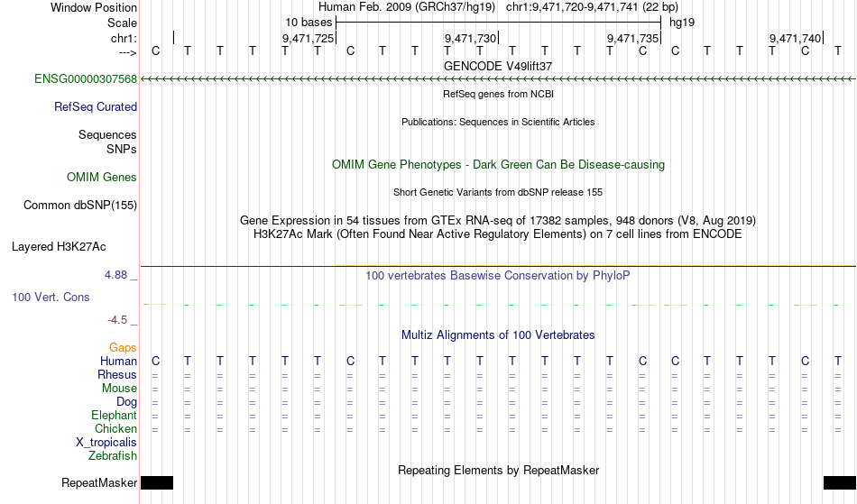Click the 9,471,725 ruler position
This screenshot has height=504, width=857.
[308, 38]
